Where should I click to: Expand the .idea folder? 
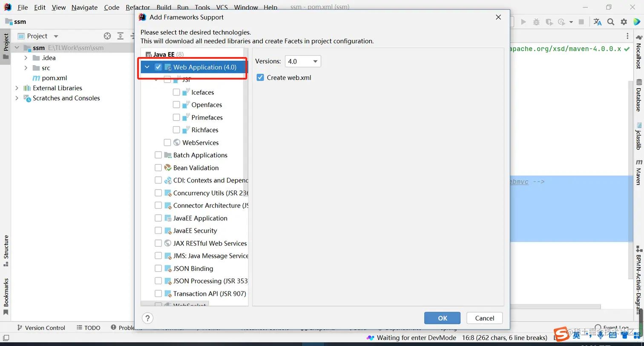26,58
